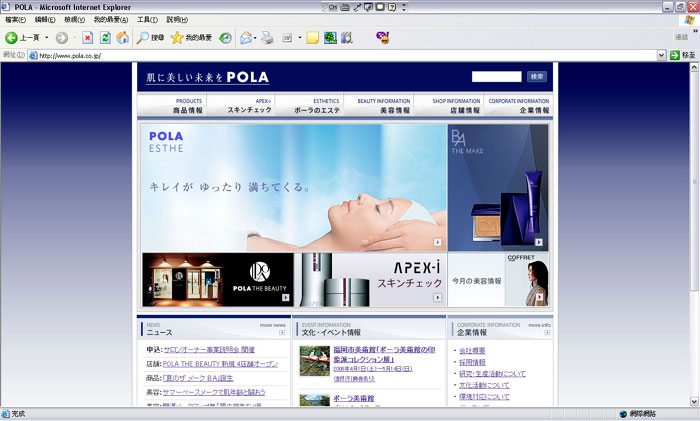Go to the Home page icon
This screenshot has width=700, height=421.
pos(122,38)
